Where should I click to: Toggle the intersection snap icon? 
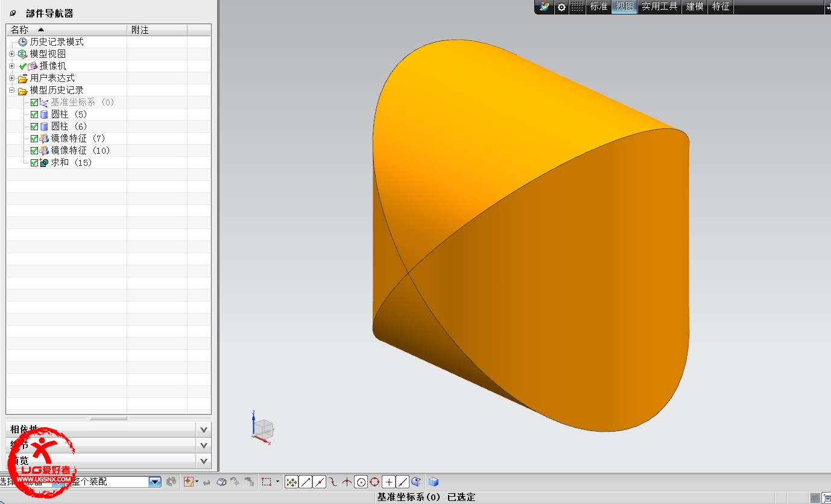click(347, 482)
